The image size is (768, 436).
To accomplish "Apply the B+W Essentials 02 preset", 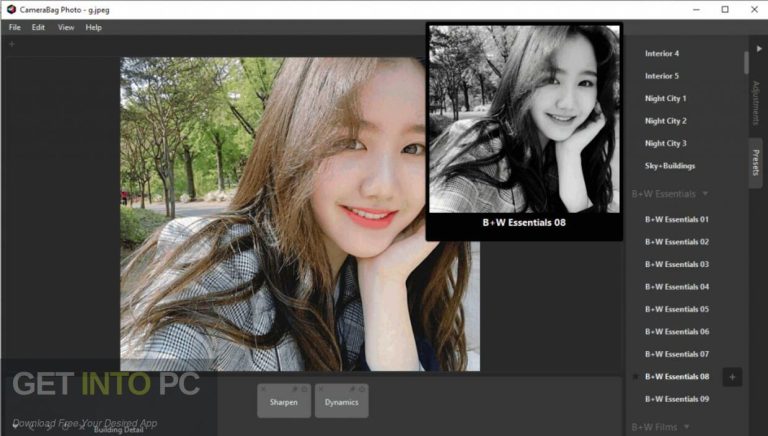I will [x=677, y=242].
